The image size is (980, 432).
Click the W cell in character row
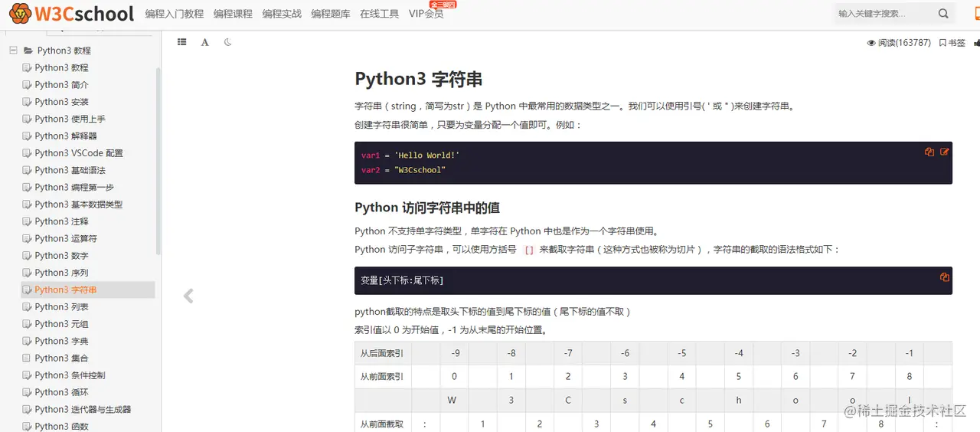click(x=455, y=400)
